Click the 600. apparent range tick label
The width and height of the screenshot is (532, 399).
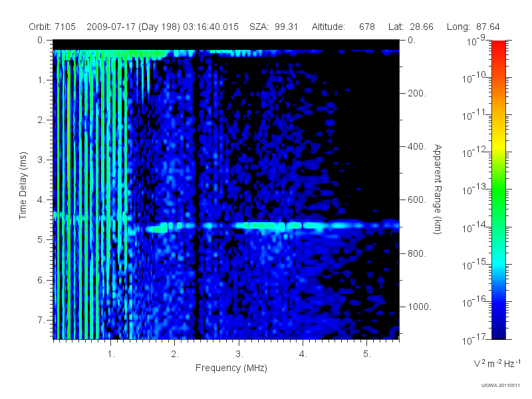click(417, 200)
